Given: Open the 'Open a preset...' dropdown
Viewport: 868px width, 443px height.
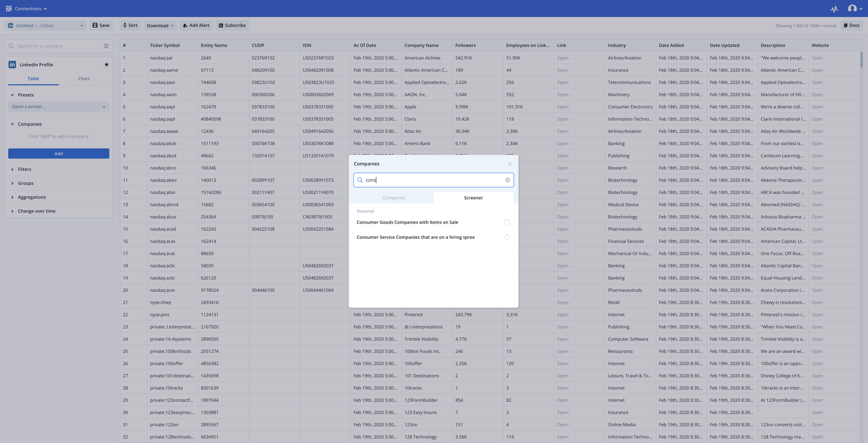Looking at the screenshot, I should (59, 107).
